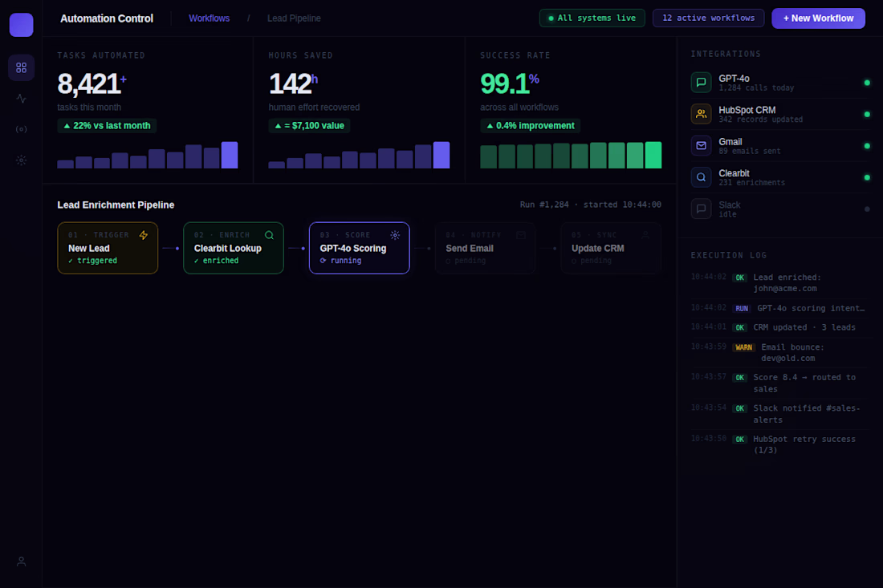Click the 22% vs last month badge
Viewport: 883px width, 588px height.
(x=107, y=125)
